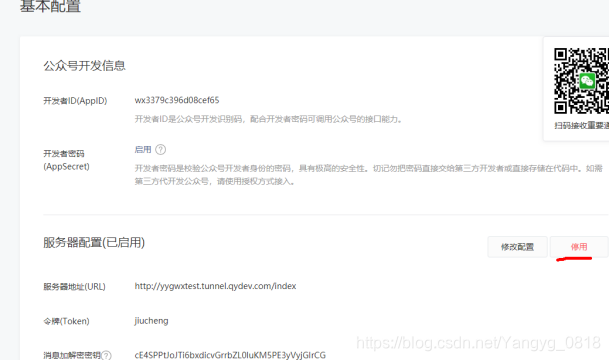Select the AppID value wx3379c396d08cef65

(177, 100)
